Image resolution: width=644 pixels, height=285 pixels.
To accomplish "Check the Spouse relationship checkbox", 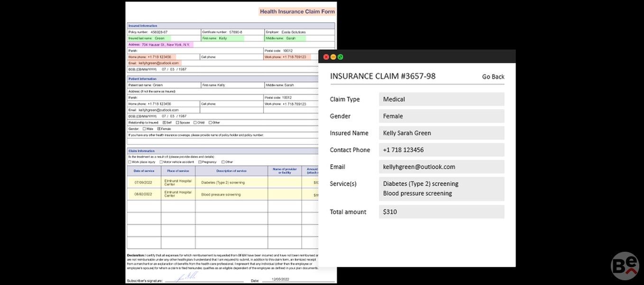I will pos(177,123).
